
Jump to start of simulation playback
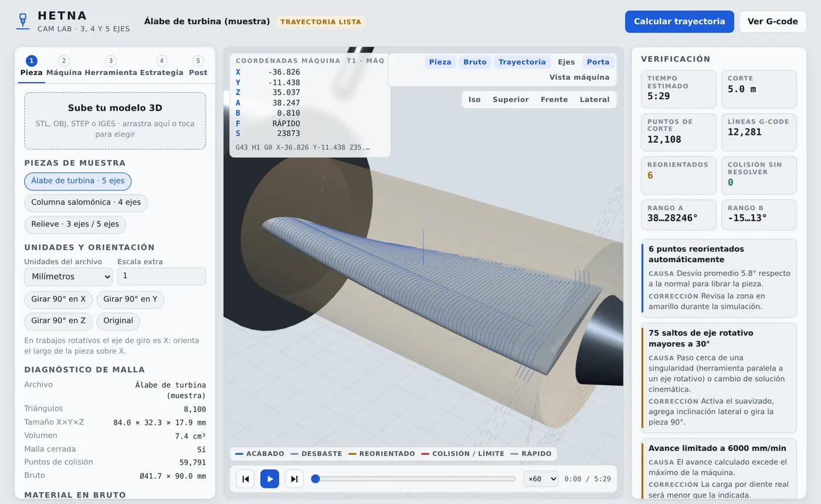tap(245, 479)
